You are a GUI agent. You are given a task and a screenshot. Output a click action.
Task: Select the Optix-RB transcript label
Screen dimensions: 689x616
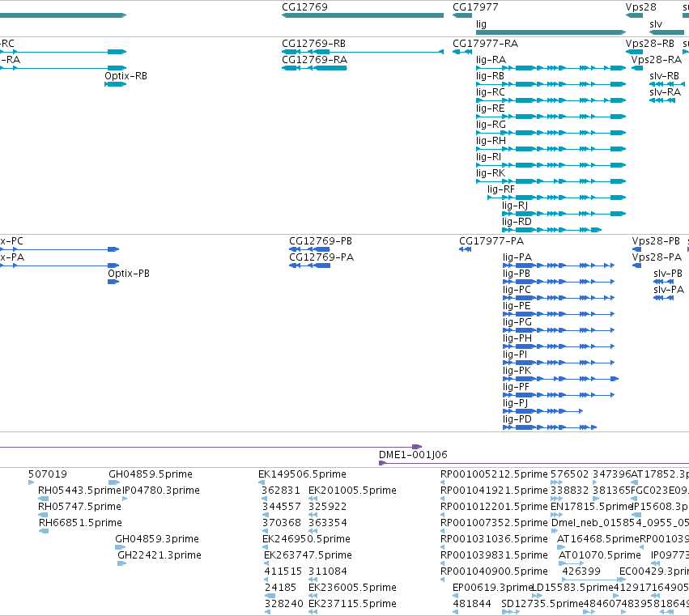tap(125, 76)
